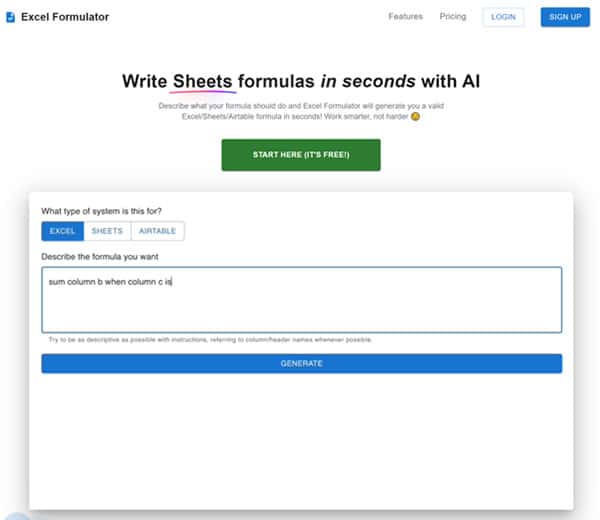Click the GENERATE button

tap(302, 364)
